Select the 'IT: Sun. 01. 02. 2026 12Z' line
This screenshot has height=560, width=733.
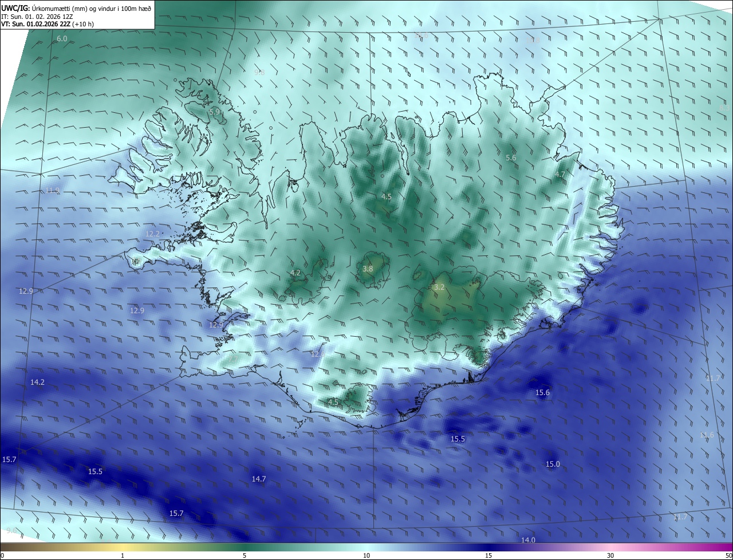pyautogui.click(x=37, y=17)
